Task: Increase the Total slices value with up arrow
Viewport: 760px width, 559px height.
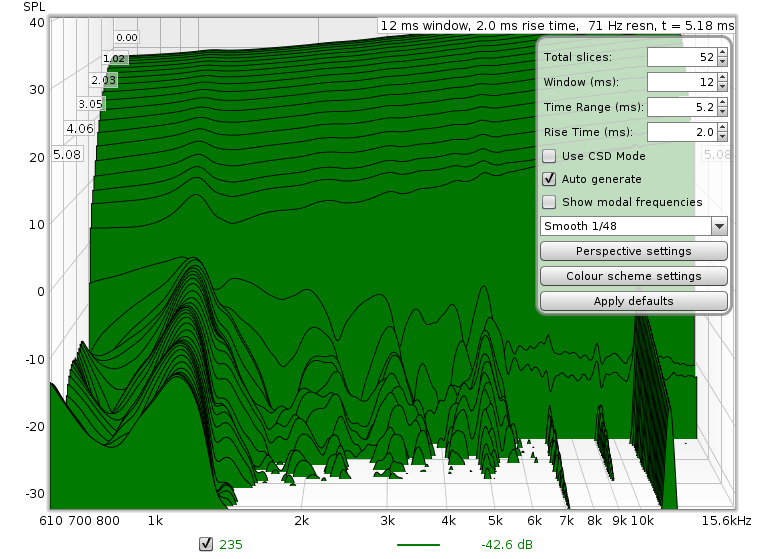Action: pyautogui.click(x=722, y=53)
